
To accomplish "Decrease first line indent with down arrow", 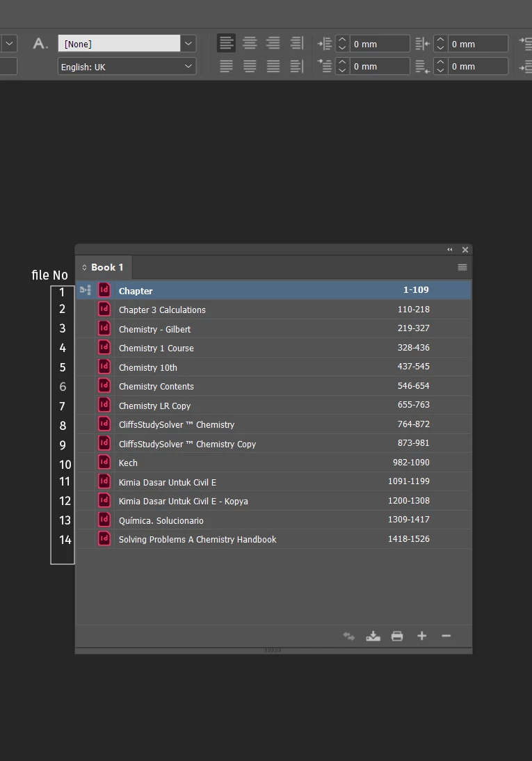I will (x=342, y=70).
